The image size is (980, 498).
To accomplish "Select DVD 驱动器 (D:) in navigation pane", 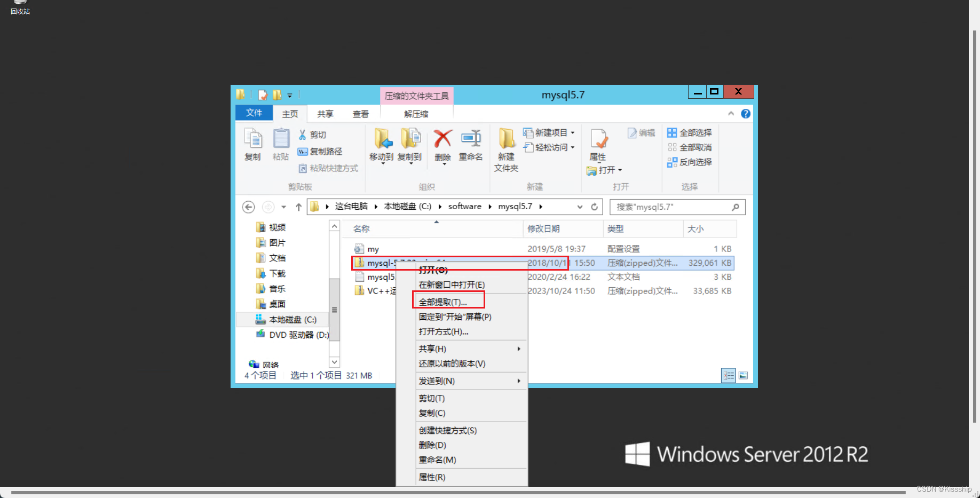I will (293, 335).
